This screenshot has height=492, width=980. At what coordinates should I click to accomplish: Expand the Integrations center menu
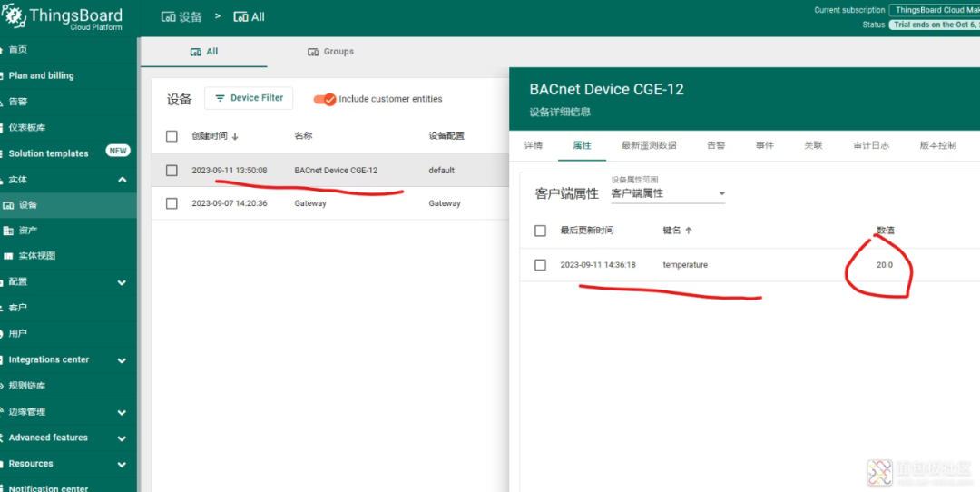coord(122,360)
